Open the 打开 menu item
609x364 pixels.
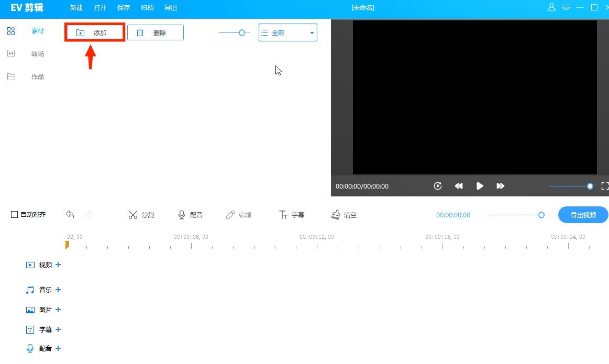pyautogui.click(x=100, y=8)
